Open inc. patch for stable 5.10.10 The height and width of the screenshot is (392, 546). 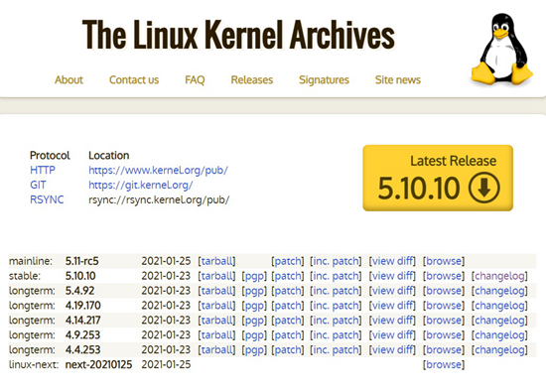(x=336, y=276)
